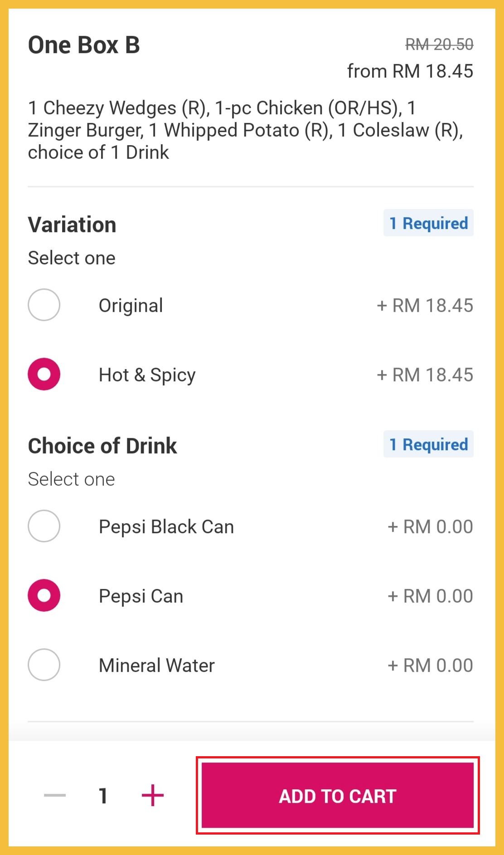This screenshot has width=504, height=855.
Task: Click the Choice of Drink Required badge
Action: coord(428,444)
